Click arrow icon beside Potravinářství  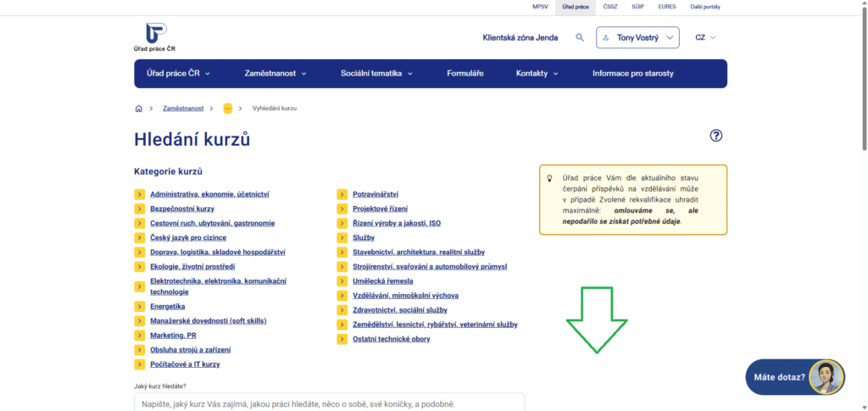(342, 194)
